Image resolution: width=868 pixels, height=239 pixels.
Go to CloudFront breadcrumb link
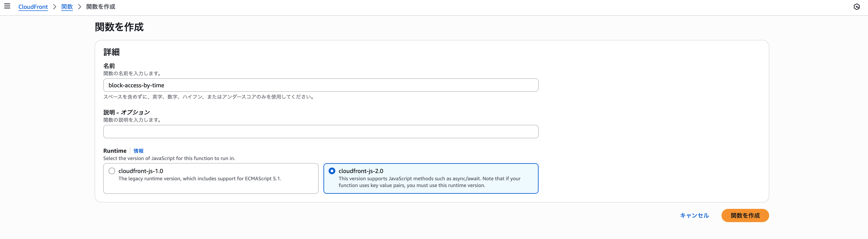(x=33, y=7)
